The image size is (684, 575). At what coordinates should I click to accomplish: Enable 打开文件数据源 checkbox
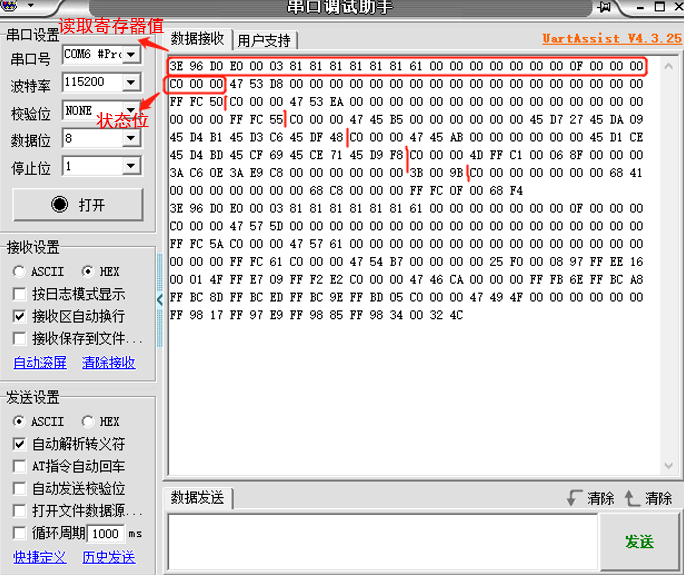[x=19, y=511]
